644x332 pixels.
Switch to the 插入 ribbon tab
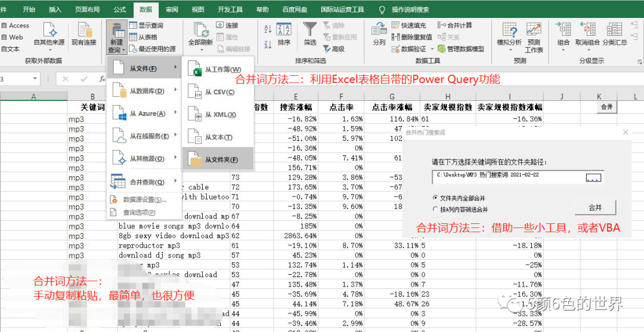[x=55, y=9]
